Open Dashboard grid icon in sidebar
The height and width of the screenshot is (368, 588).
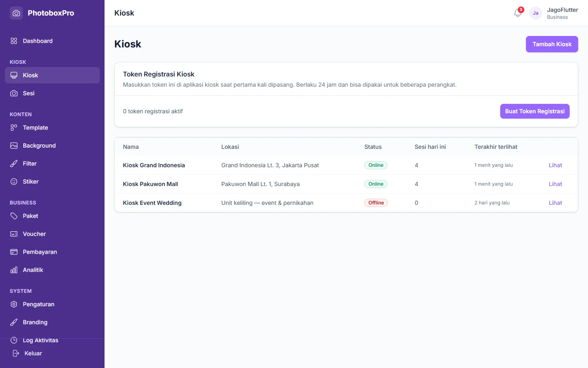tap(14, 41)
